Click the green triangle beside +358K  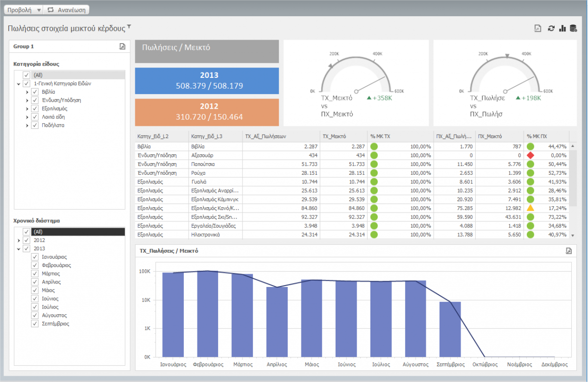point(369,98)
